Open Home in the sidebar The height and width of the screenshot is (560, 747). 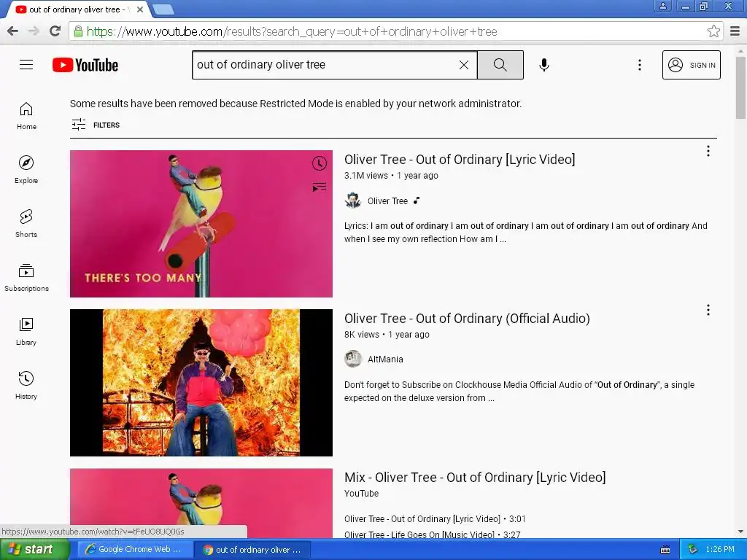[x=26, y=116]
